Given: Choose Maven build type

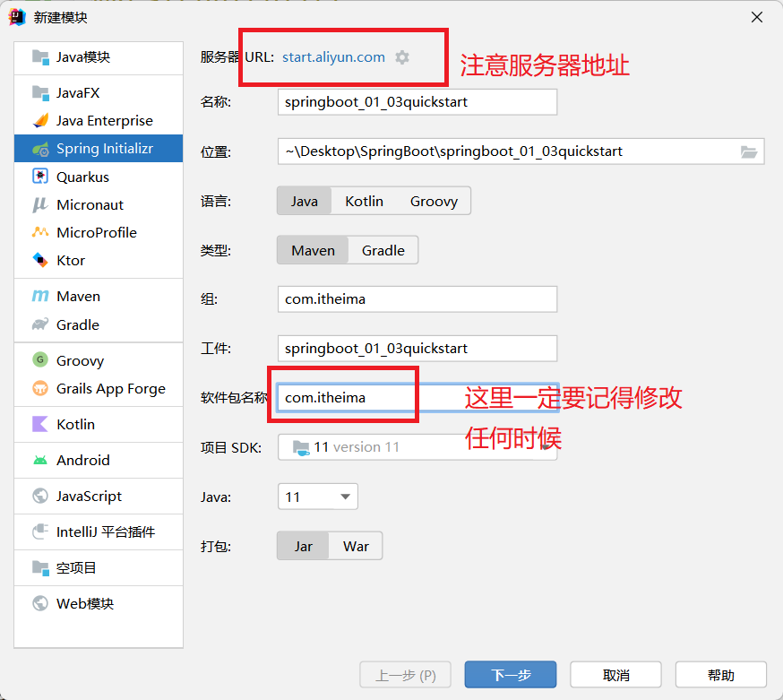Looking at the screenshot, I should [313, 250].
